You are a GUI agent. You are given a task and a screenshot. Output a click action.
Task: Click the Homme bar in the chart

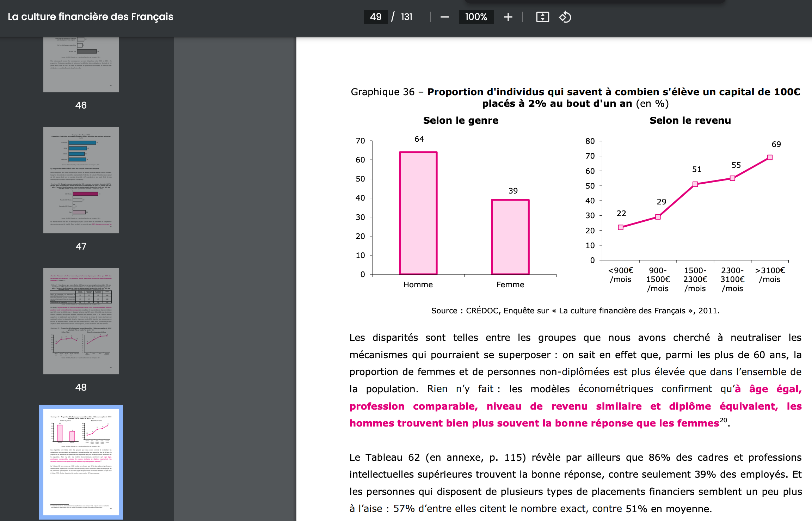(x=418, y=213)
